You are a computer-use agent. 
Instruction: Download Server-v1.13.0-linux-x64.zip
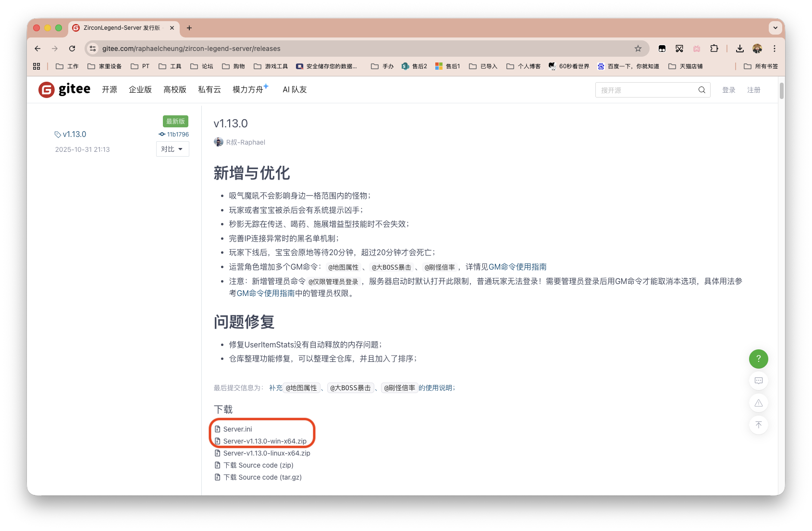pyautogui.click(x=267, y=453)
